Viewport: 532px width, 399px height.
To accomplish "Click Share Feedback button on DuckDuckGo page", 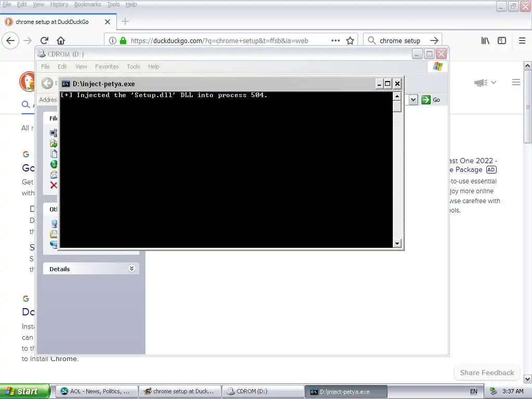I will coord(487,373).
